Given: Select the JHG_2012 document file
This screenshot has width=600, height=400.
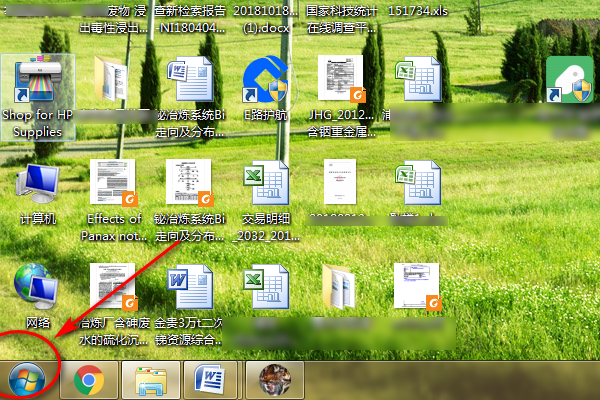Looking at the screenshot, I should [340, 82].
